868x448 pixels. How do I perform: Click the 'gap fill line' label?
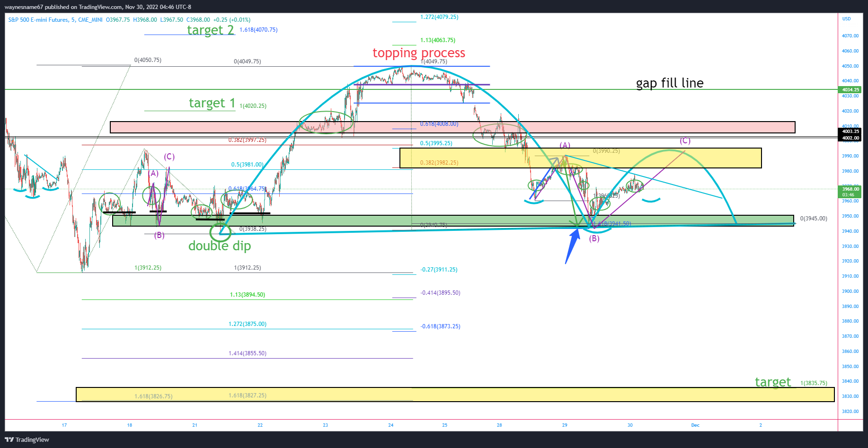(670, 83)
